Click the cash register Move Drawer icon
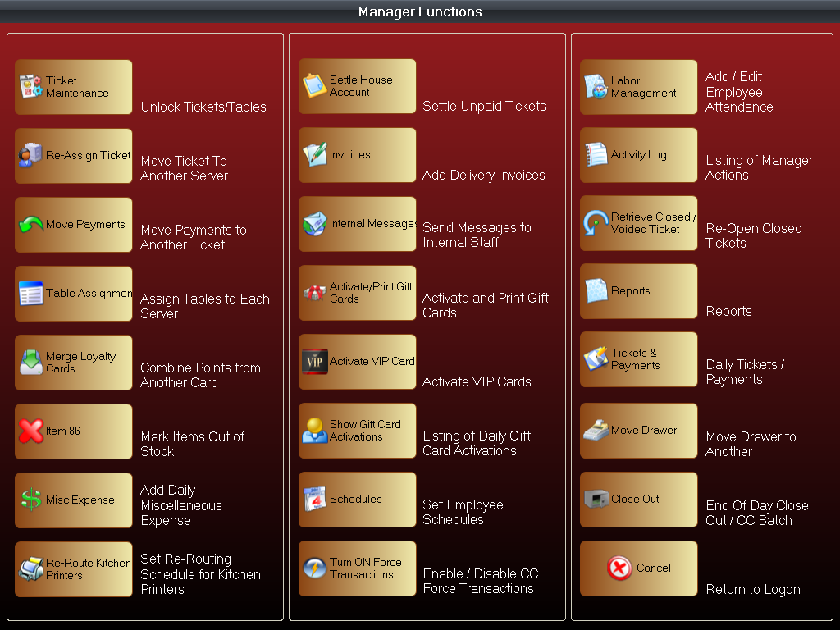 (x=596, y=431)
